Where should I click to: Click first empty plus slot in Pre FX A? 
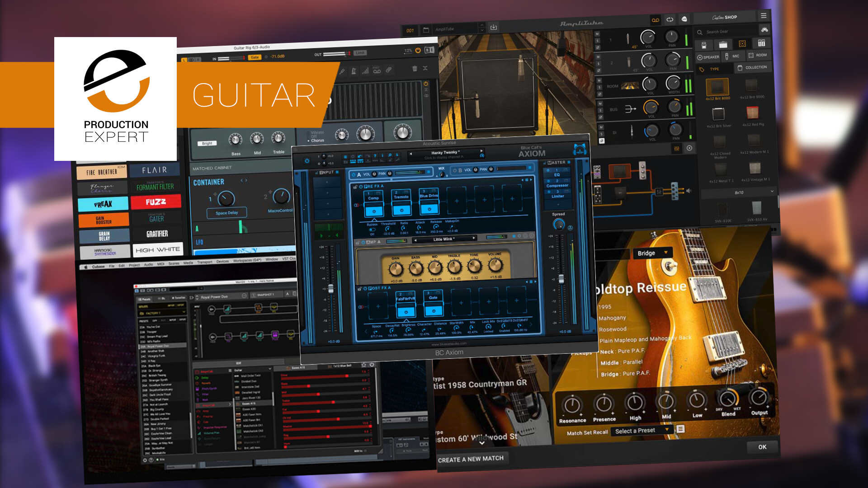click(457, 201)
